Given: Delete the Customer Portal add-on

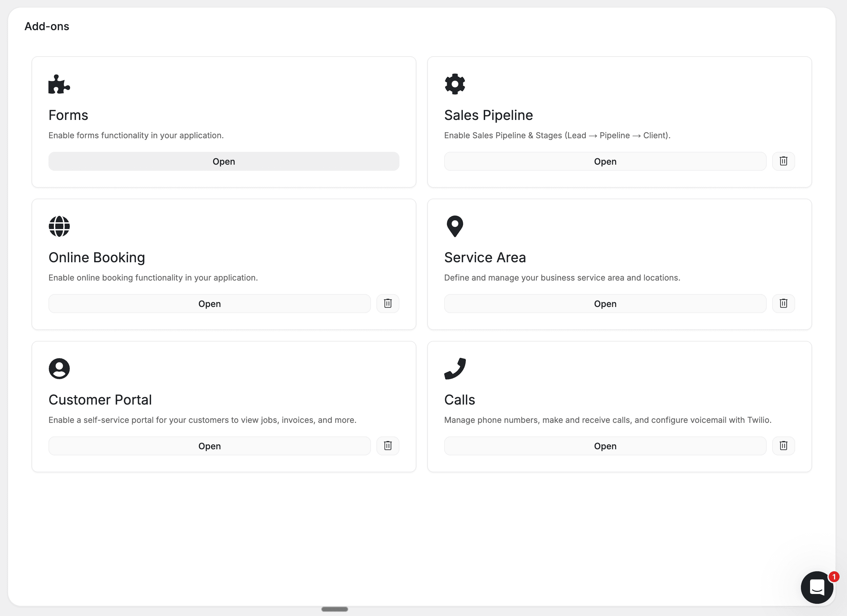Looking at the screenshot, I should (388, 446).
